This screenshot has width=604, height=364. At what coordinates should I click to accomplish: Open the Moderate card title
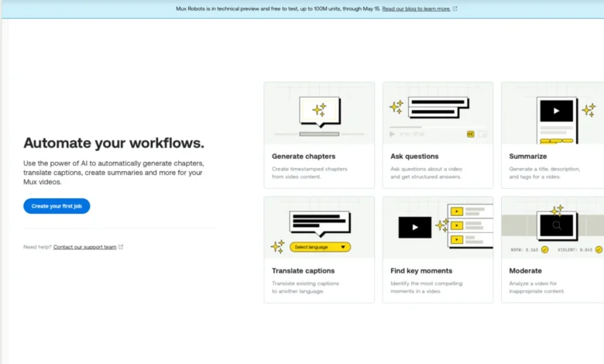pyautogui.click(x=525, y=271)
